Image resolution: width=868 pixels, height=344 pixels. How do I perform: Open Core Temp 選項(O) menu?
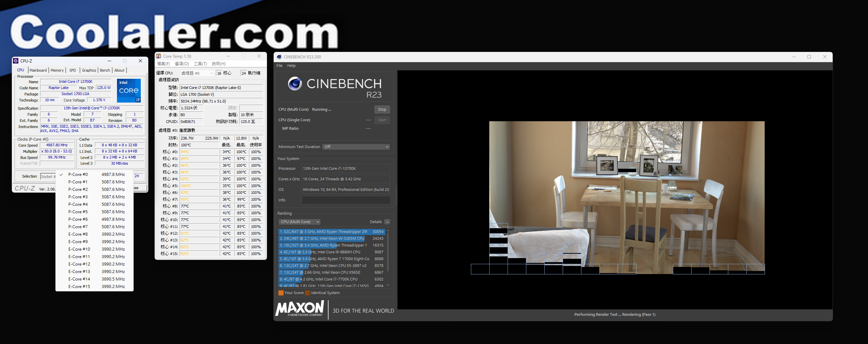pyautogui.click(x=182, y=64)
